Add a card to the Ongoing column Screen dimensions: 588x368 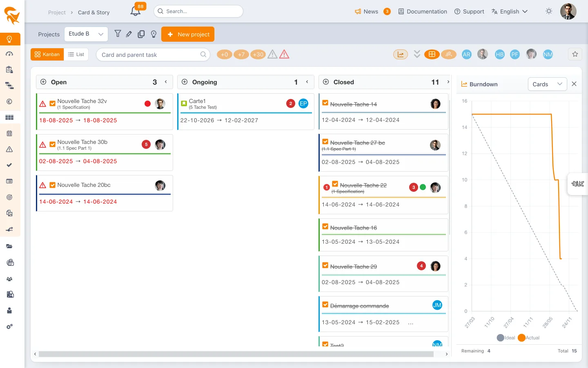click(185, 82)
